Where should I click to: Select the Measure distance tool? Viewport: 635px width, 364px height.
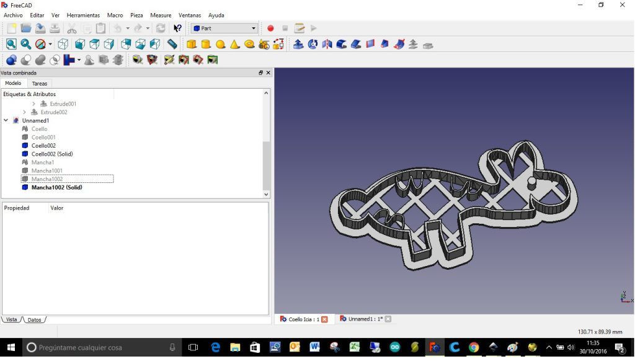tap(172, 43)
